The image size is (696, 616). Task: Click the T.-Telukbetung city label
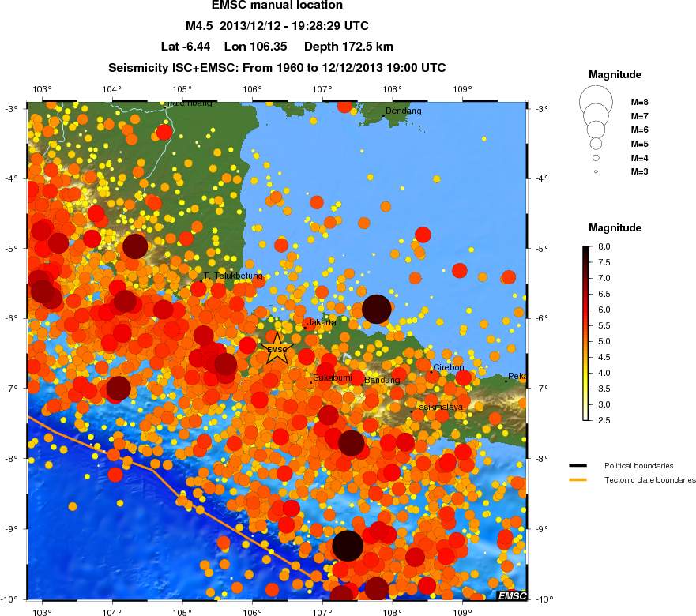click(x=234, y=276)
